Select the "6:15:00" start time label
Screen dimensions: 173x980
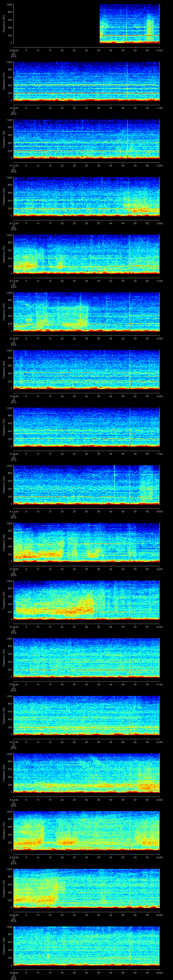point(14,396)
